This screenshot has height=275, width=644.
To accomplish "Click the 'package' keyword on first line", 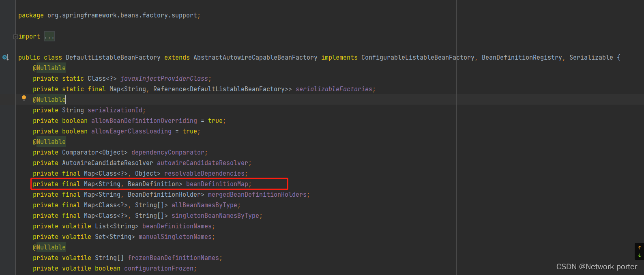I will point(31,15).
